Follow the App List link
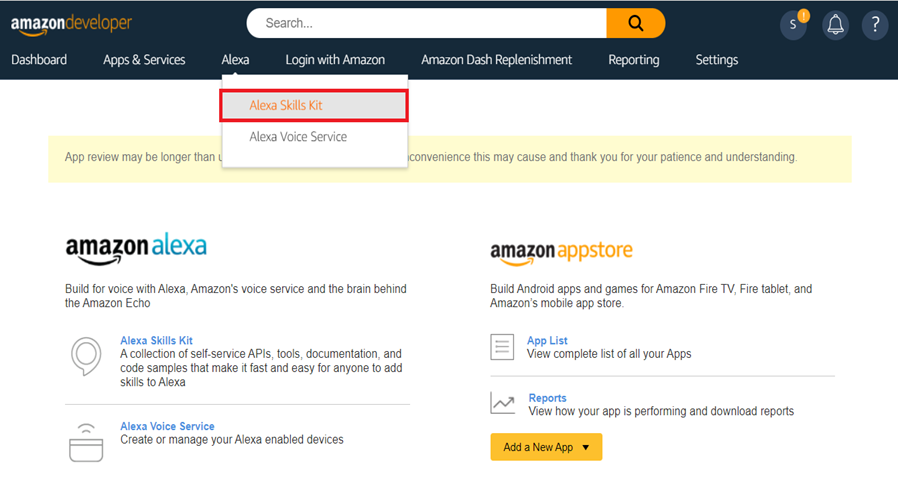This screenshot has height=488, width=898. 547,341
